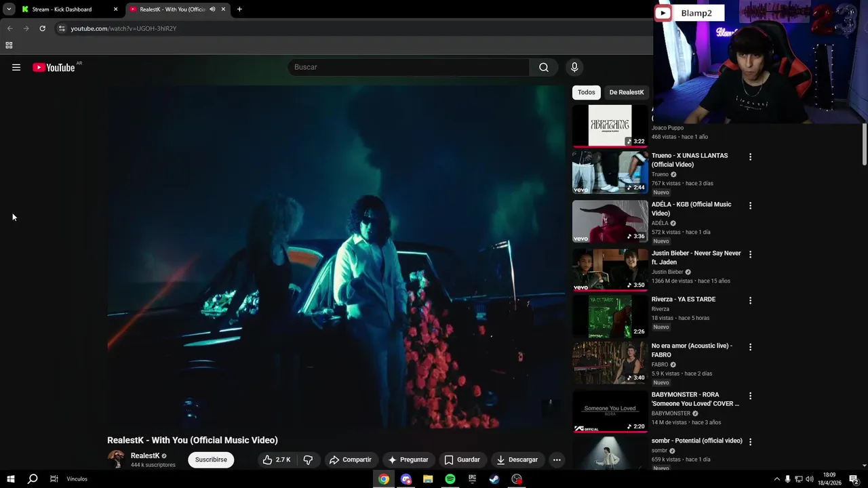
Task: Click the Buscar search field
Action: click(x=409, y=67)
